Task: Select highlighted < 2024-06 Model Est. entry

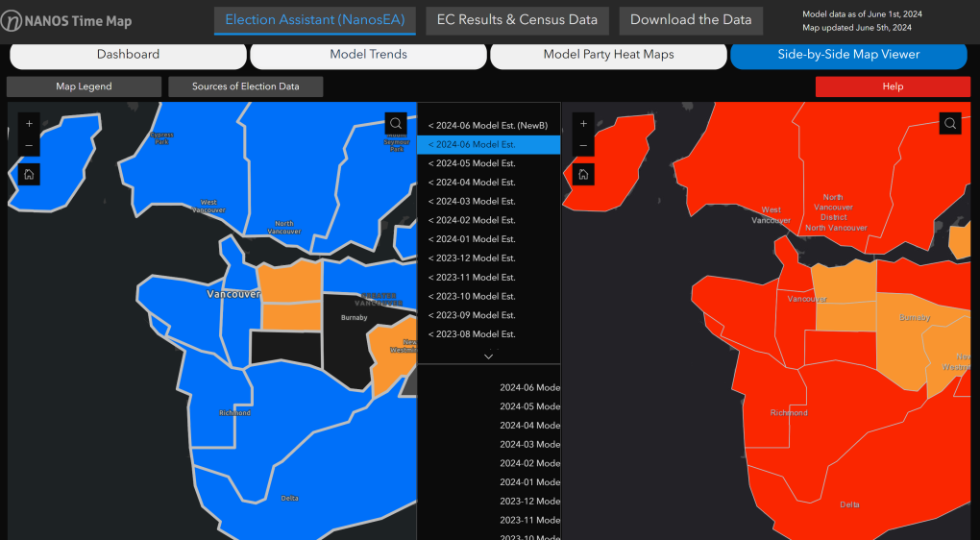Action: tap(488, 144)
